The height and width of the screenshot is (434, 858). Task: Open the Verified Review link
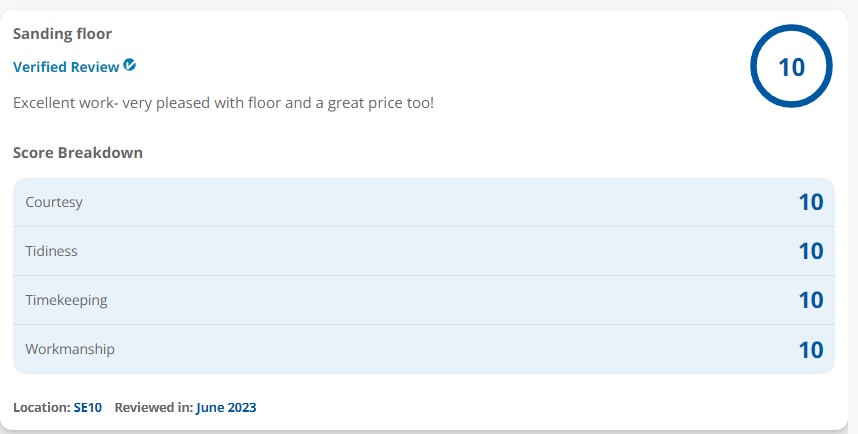66,67
